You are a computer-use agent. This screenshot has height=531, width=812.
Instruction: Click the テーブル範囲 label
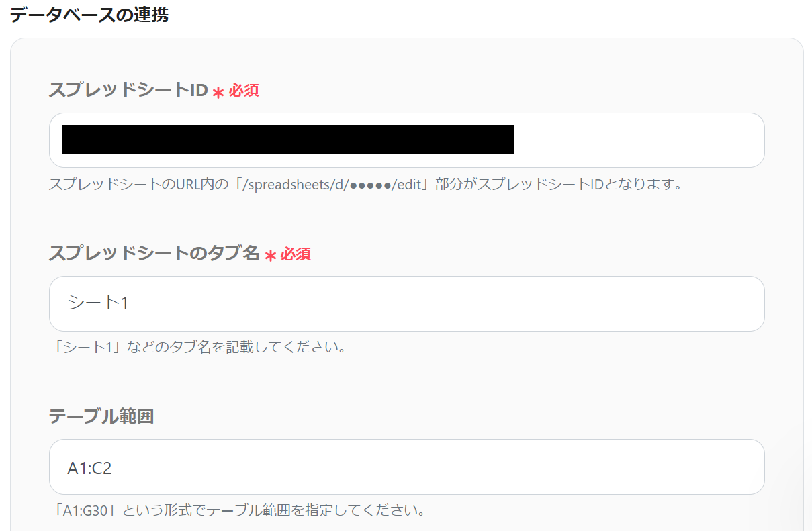pyautogui.click(x=101, y=416)
